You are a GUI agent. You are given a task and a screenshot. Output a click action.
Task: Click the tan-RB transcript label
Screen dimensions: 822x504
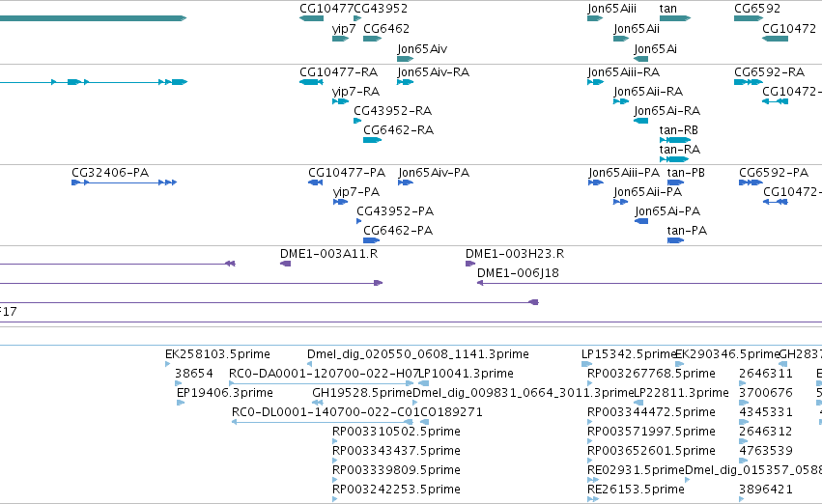click(679, 130)
